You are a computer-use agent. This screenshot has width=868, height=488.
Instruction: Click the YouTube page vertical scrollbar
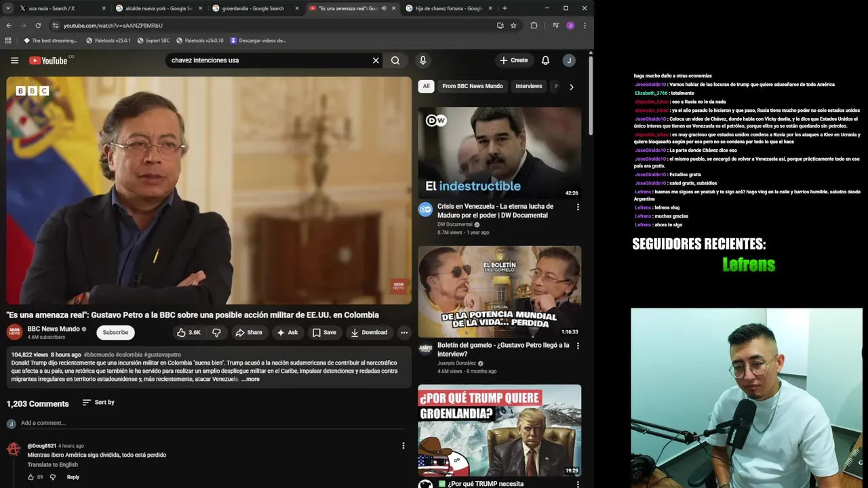coord(591,95)
